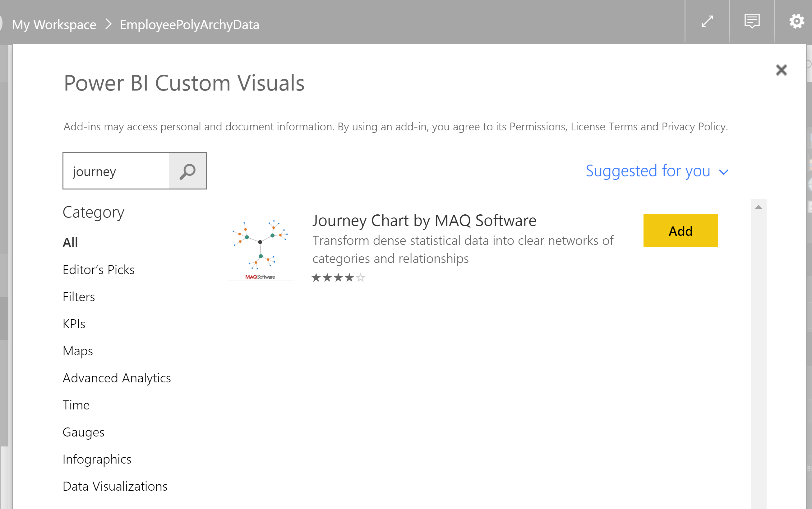Image resolution: width=812 pixels, height=509 pixels.
Task: Choose the Filters category
Action: pos(79,297)
